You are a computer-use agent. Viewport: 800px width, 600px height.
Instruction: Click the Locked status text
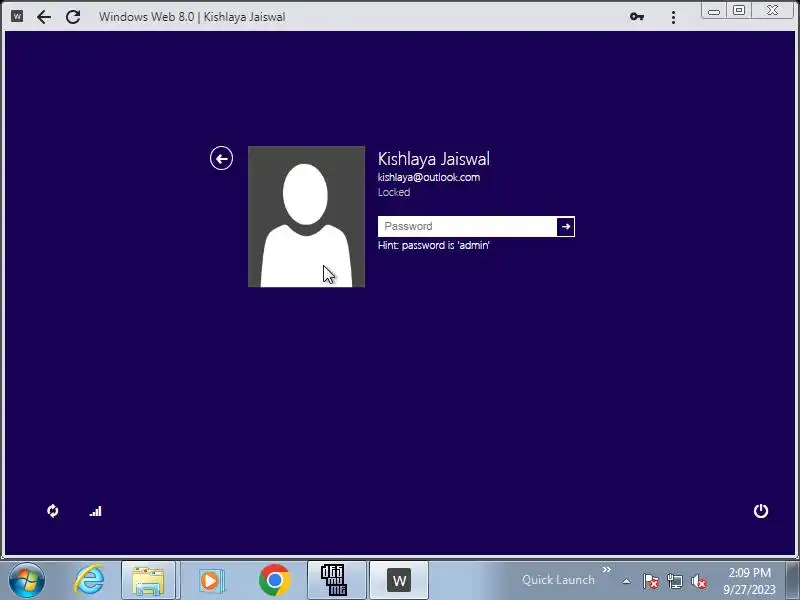click(394, 192)
